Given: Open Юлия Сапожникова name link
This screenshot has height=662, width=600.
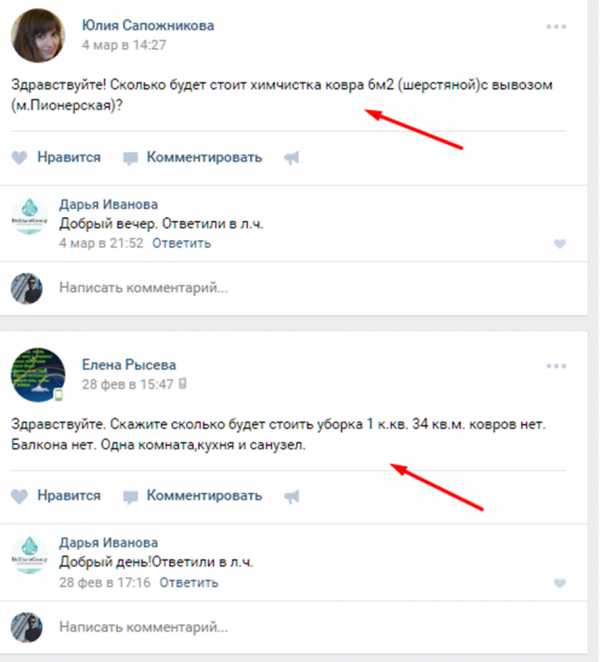Looking at the screenshot, I should [x=148, y=25].
